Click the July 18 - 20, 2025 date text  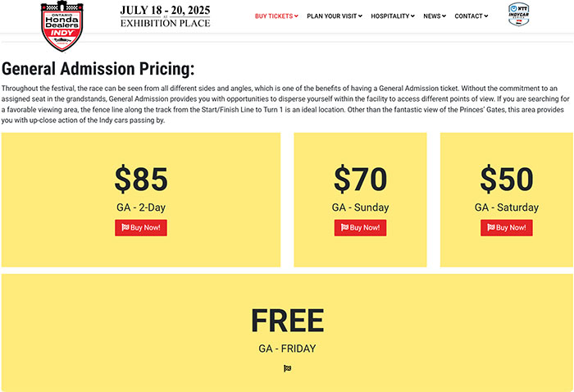click(165, 10)
